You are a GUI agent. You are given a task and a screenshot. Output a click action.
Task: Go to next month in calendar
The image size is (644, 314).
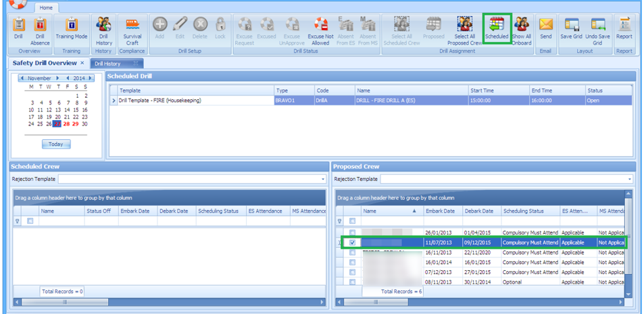point(58,78)
